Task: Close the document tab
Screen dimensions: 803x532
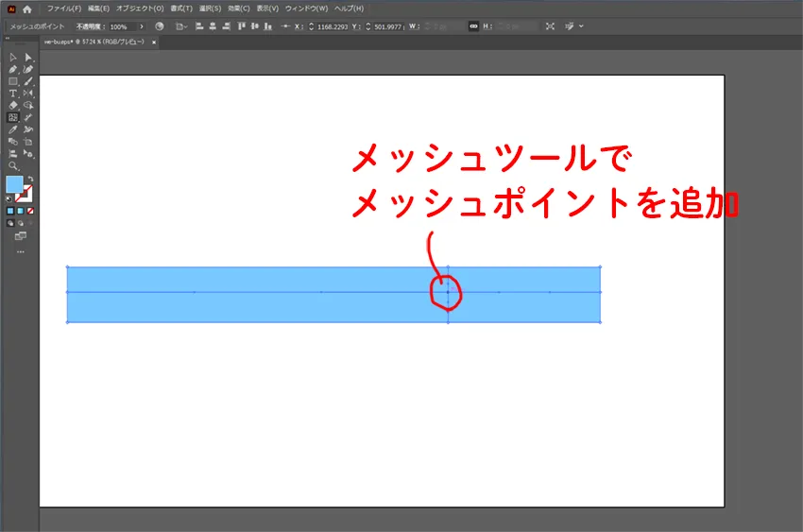Action: [x=153, y=43]
